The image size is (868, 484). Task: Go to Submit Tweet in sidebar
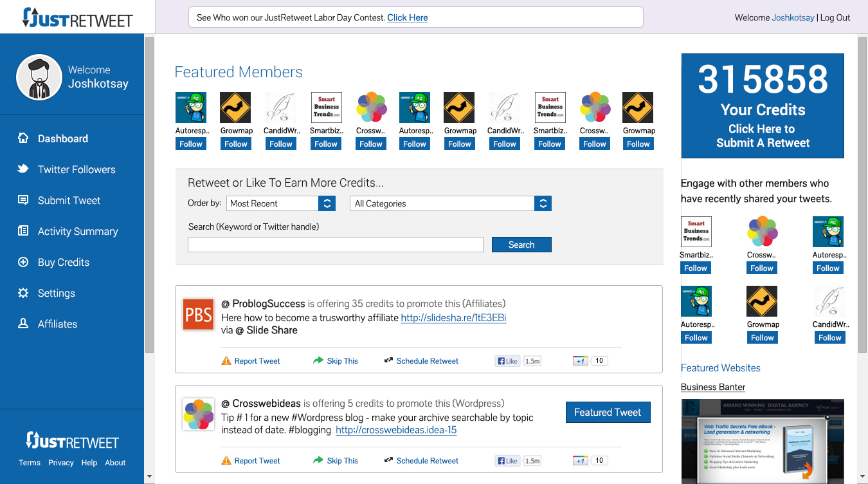(69, 200)
